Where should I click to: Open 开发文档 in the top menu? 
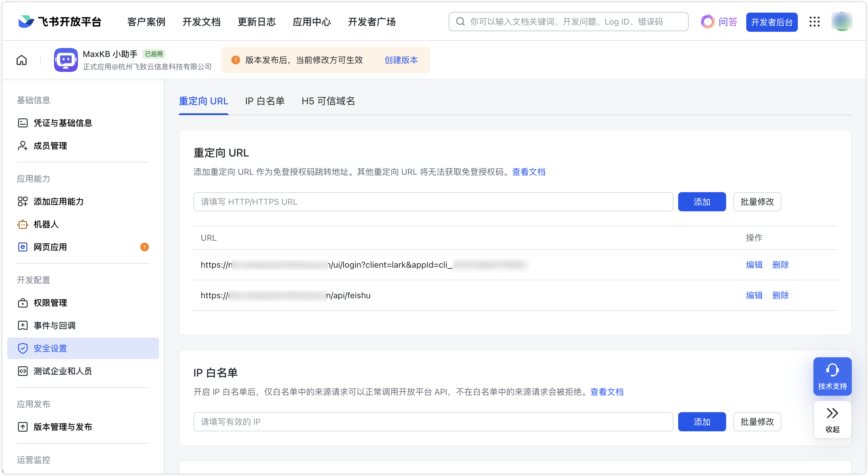click(x=202, y=22)
